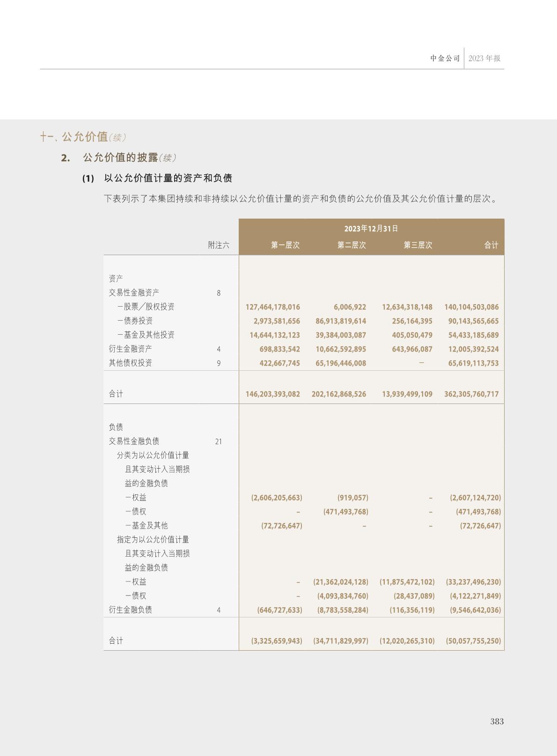The width and height of the screenshot is (557, 756).
Task: Click the 中金公司 header text
Action: (x=445, y=59)
